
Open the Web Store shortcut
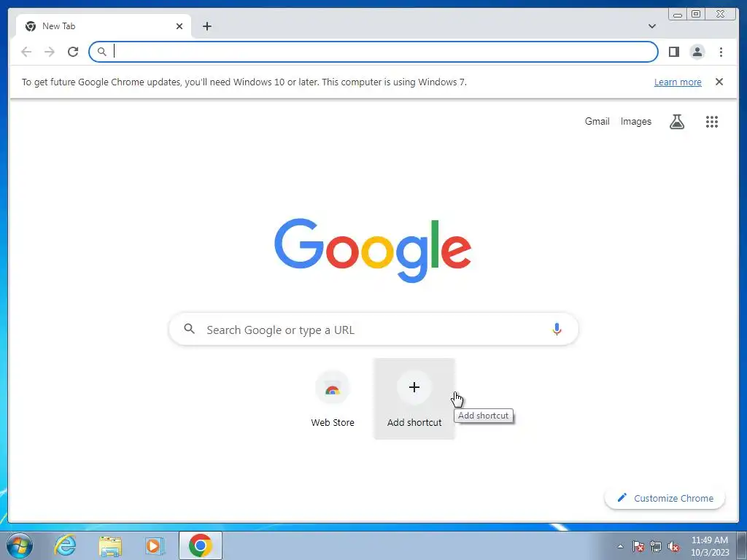tap(333, 399)
